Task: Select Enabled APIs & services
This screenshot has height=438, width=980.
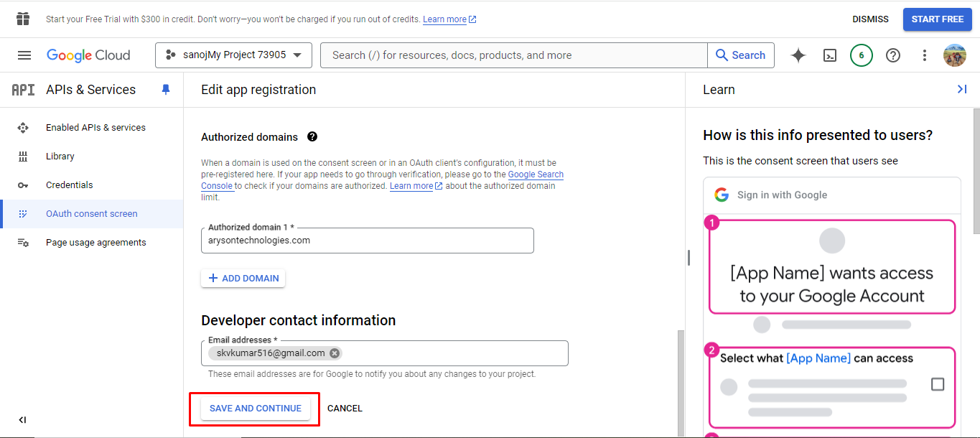Action: click(95, 128)
